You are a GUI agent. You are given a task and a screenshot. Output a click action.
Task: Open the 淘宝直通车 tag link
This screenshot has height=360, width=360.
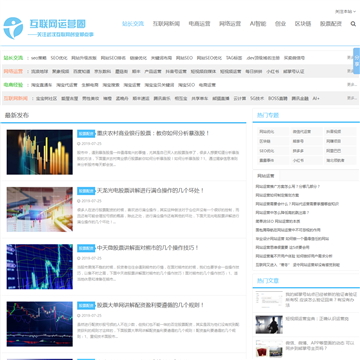(42, 85)
